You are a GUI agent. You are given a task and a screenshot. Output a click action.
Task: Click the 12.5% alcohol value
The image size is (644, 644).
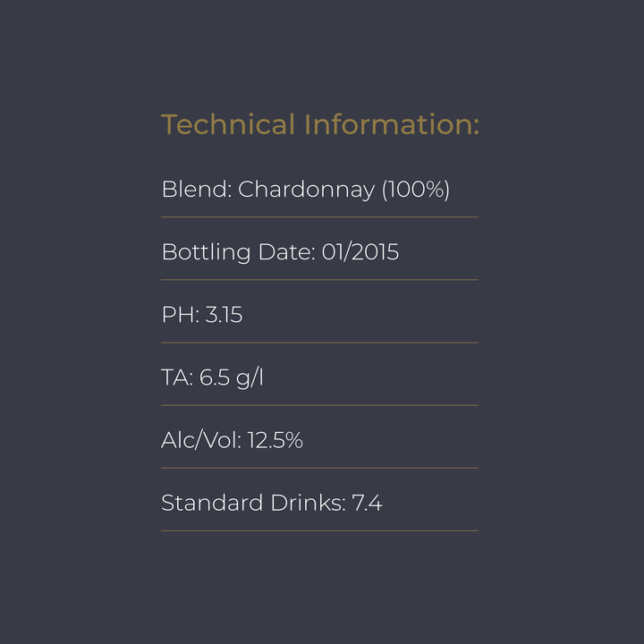coord(275,440)
